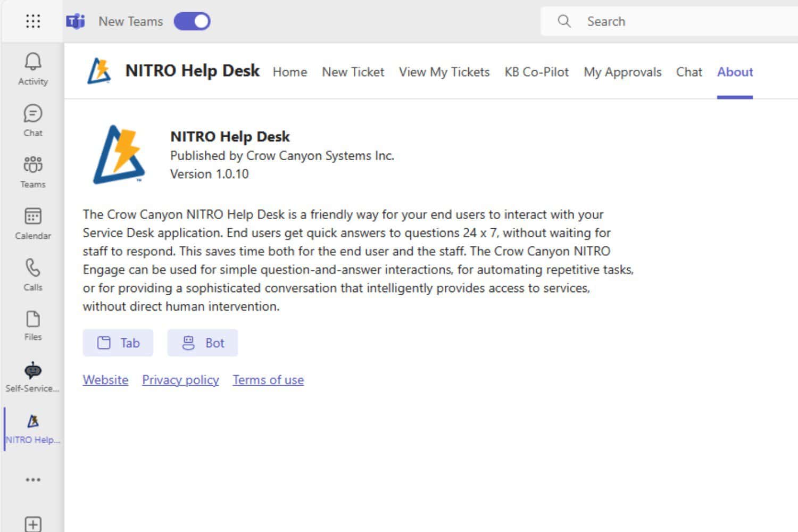Click the NITRO logo in header
The width and height of the screenshot is (798, 532).
coord(99,71)
